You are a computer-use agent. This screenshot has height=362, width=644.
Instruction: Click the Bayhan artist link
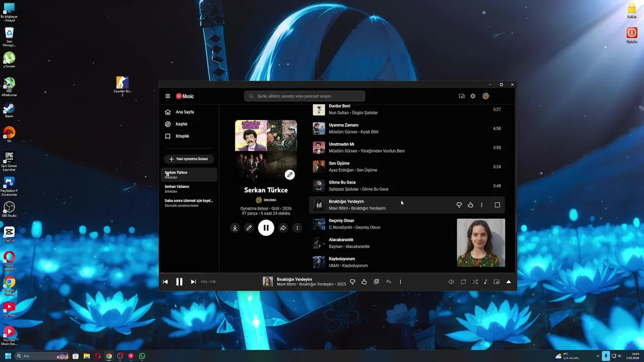tap(336, 246)
